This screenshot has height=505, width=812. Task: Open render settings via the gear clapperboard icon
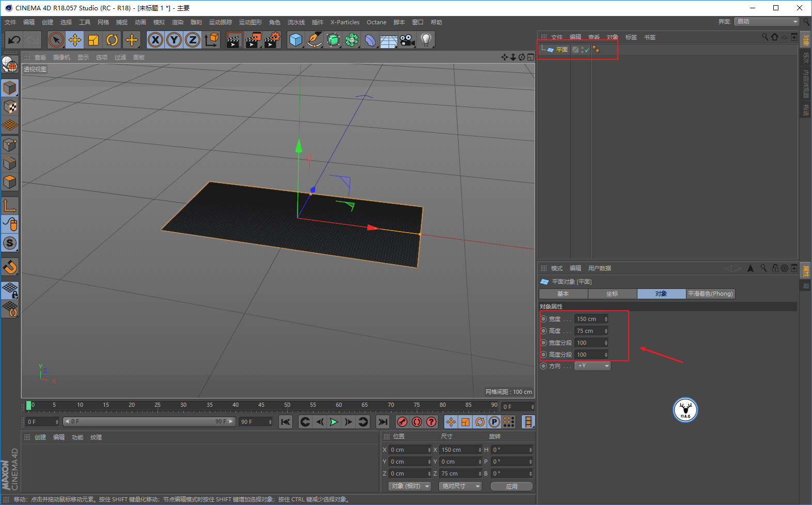(272, 40)
